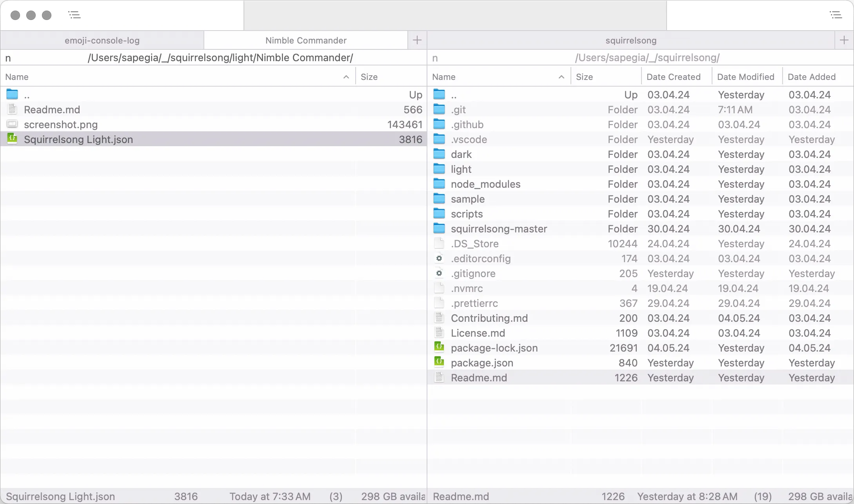
Task: Click the Readme.md document icon in left pane
Action: click(x=12, y=109)
